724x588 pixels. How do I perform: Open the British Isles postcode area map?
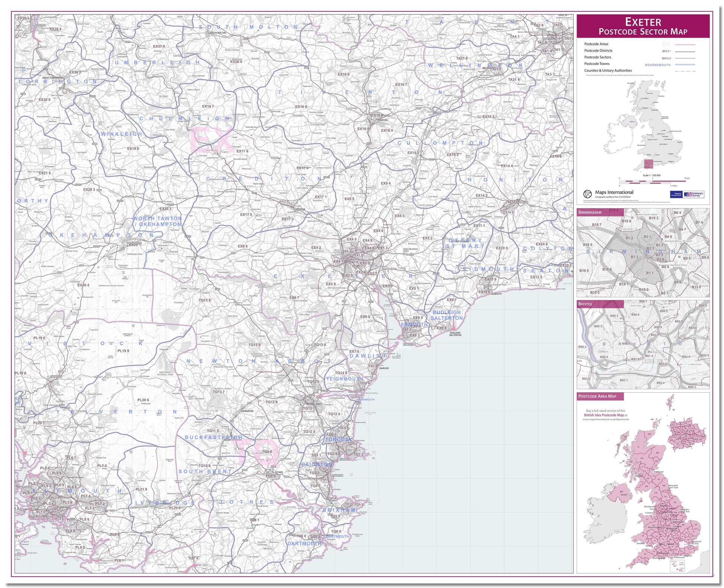643,483
